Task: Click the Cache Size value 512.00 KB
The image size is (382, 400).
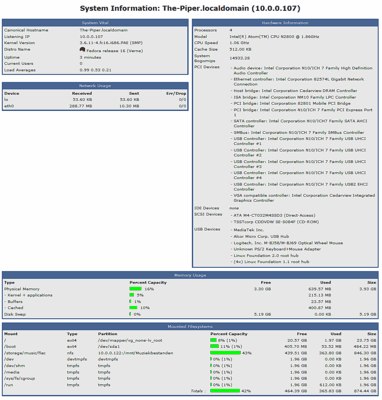Action: [240, 49]
